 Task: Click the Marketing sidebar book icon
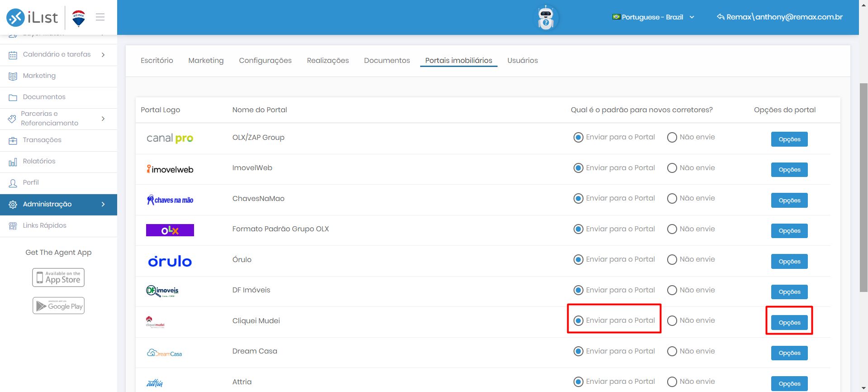coord(13,76)
